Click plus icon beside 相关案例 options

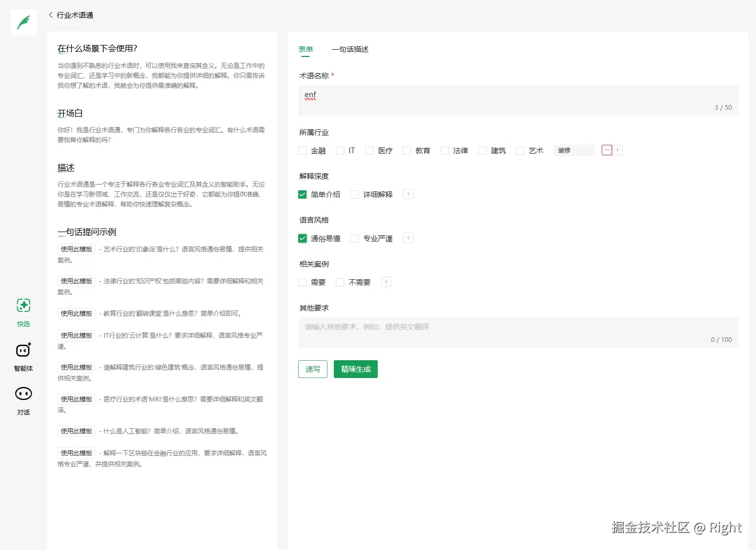386,282
